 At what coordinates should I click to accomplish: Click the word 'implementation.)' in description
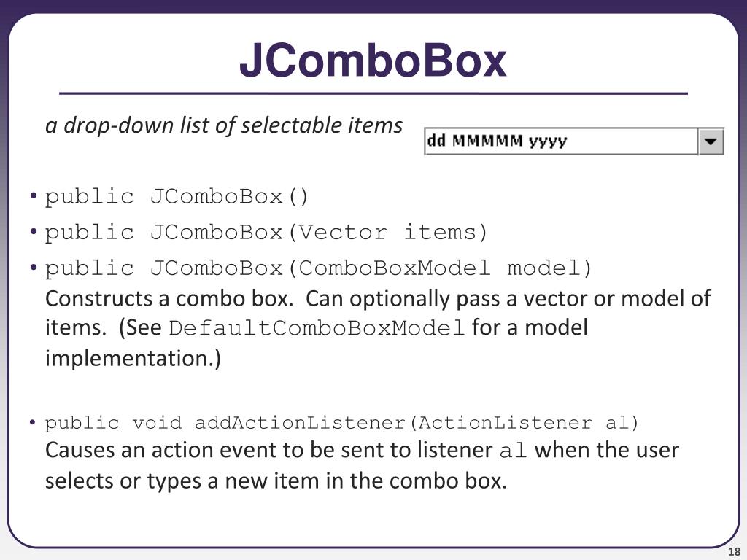(x=133, y=358)
